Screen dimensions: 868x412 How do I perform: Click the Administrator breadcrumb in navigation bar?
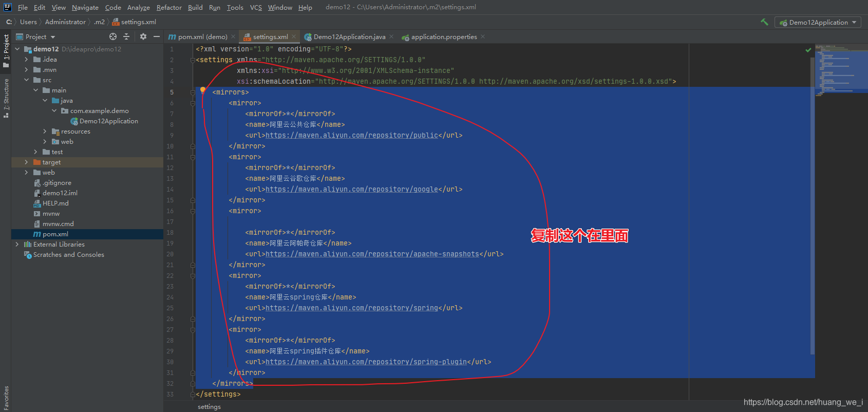pos(65,22)
